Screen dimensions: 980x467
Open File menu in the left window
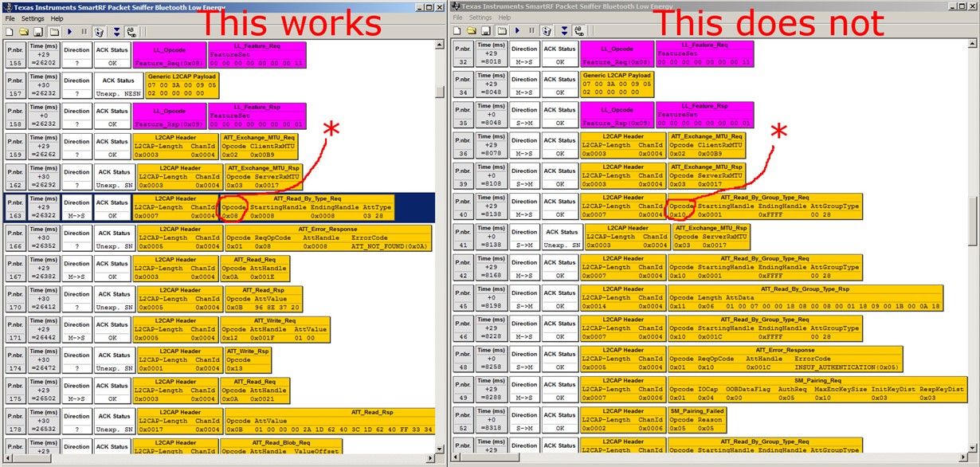tap(10, 18)
